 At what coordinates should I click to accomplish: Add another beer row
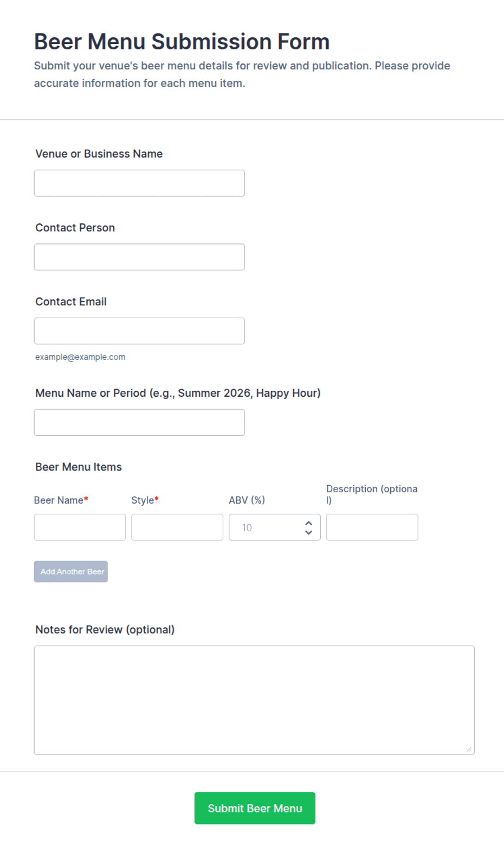tap(71, 572)
